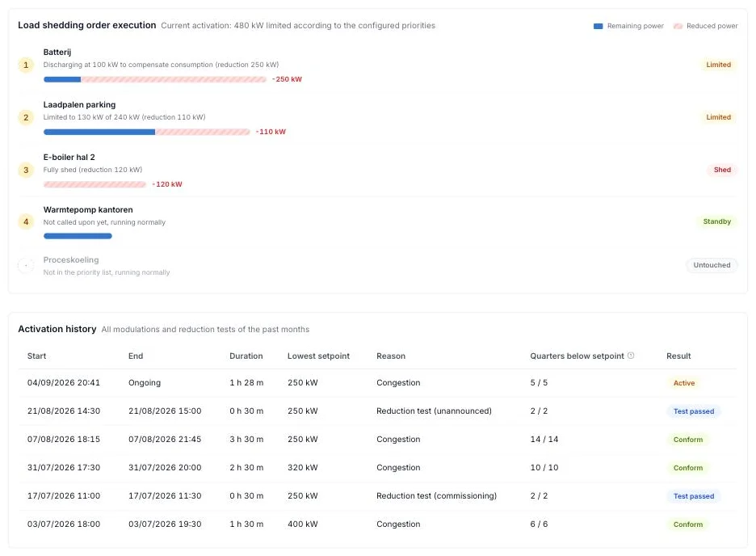Click the empty priority circle beside Proceskoeling
Viewport: 756px width, 556px height.
pyautogui.click(x=26, y=265)
